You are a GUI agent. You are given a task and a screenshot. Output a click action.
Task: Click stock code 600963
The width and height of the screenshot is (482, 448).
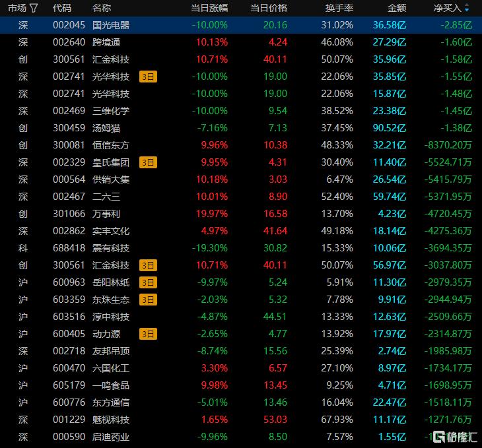pyautogui.click(x=69, y=282)
